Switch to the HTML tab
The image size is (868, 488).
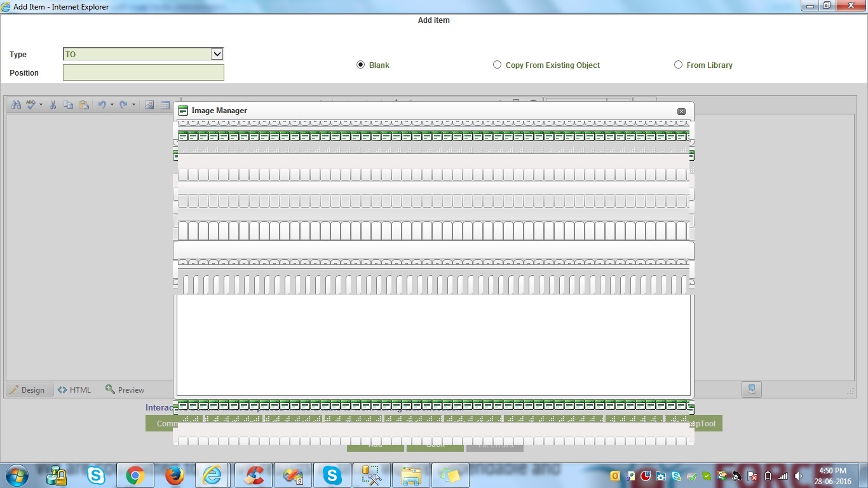coord(74,390)
